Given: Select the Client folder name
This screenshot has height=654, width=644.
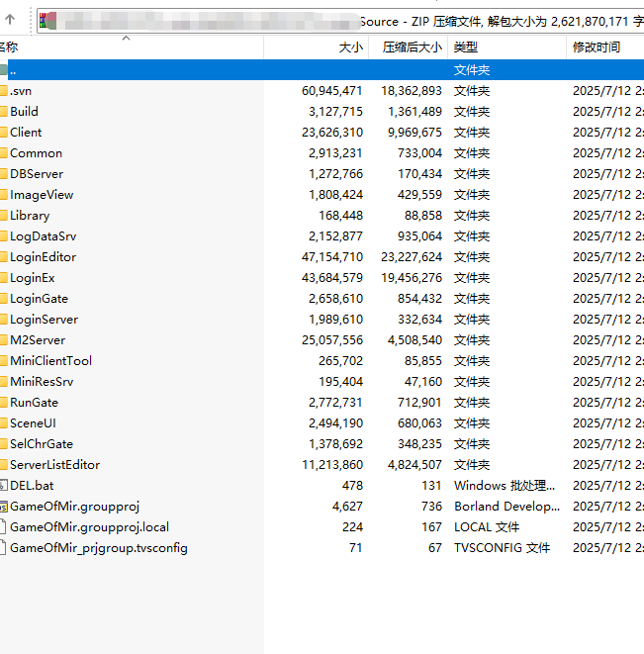Looking at the screenshot, I should pyautogui.click(x=26, y=133).
